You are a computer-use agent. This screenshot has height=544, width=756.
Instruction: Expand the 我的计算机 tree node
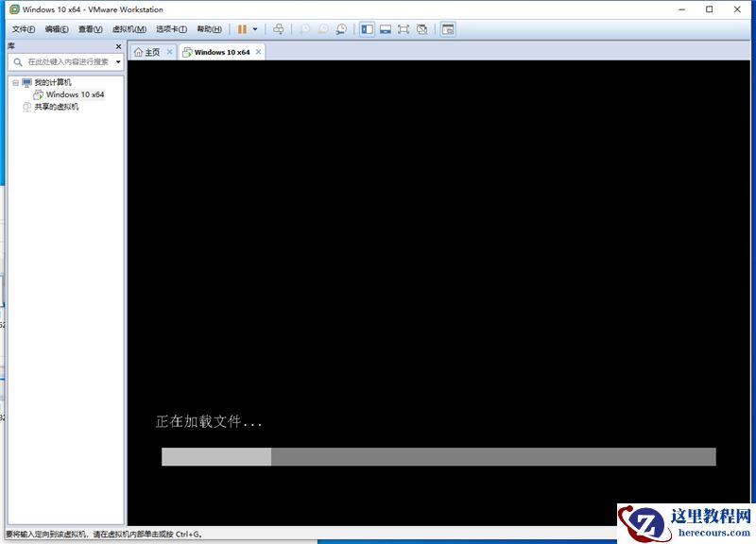(15, 82)
